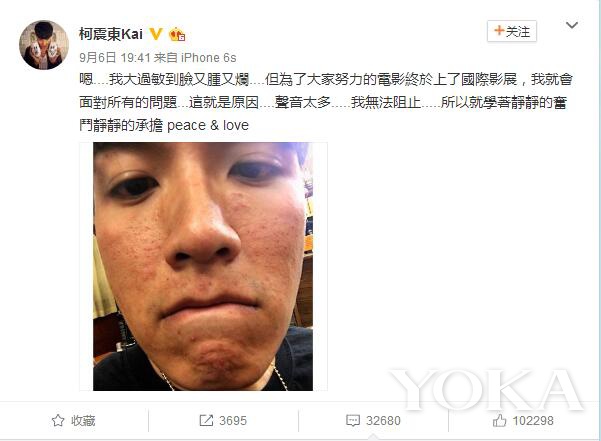Viewport: 601px width, 441px height.
Task: Open the 柯震東Kai username link
Action: (x=111, y=34)
